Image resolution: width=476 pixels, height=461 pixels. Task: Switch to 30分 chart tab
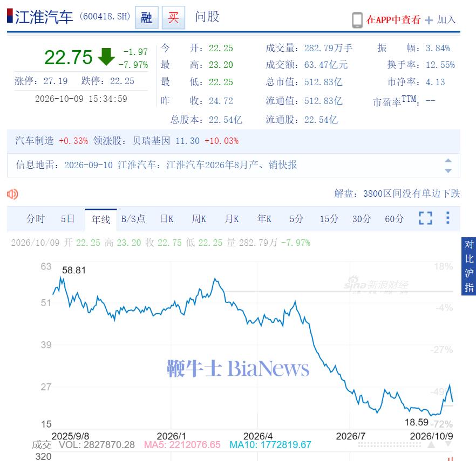click(362, 219)
